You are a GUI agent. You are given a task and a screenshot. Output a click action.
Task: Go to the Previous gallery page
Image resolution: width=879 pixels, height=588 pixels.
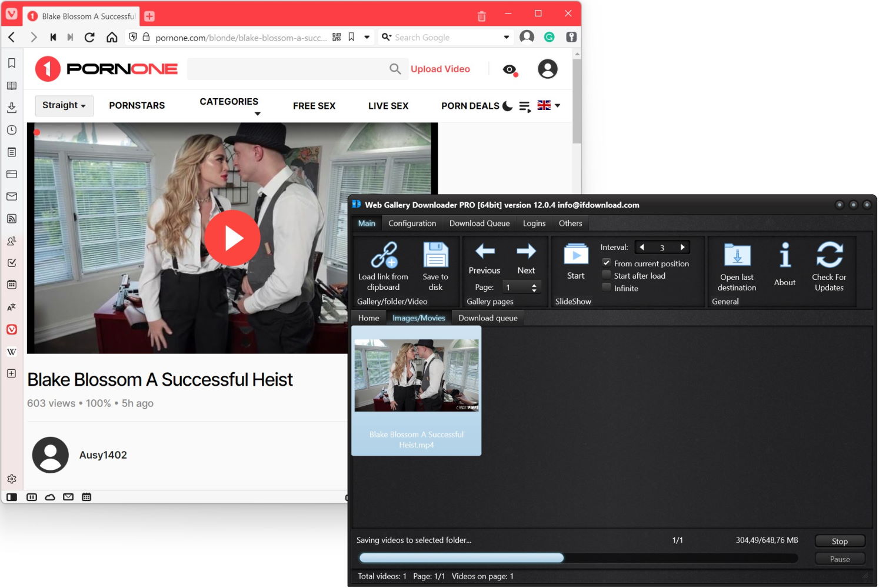coord(484,258)
